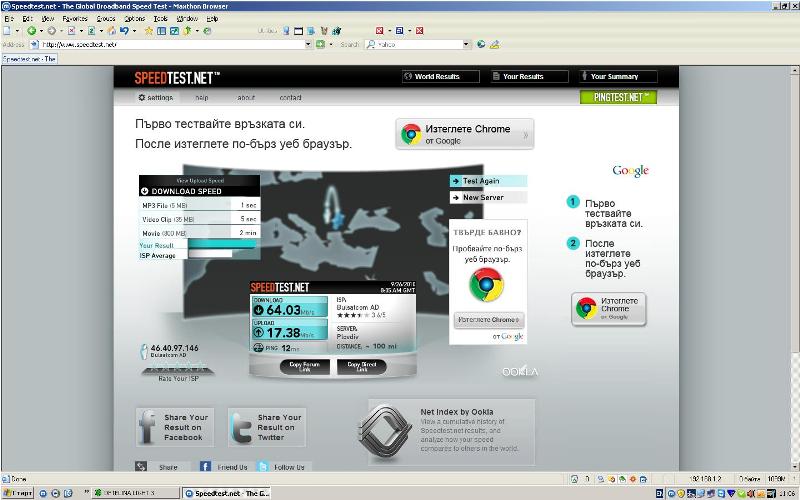
Task: Click the green PINGTEST.NET button
Action: coord(617,97)
